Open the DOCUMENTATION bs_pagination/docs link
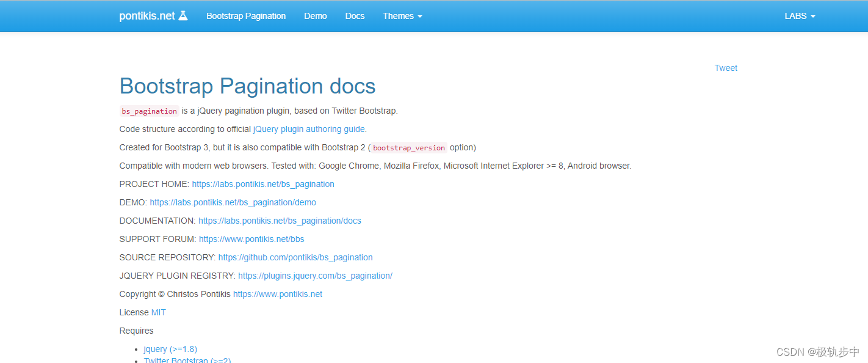 coord(280,221)
